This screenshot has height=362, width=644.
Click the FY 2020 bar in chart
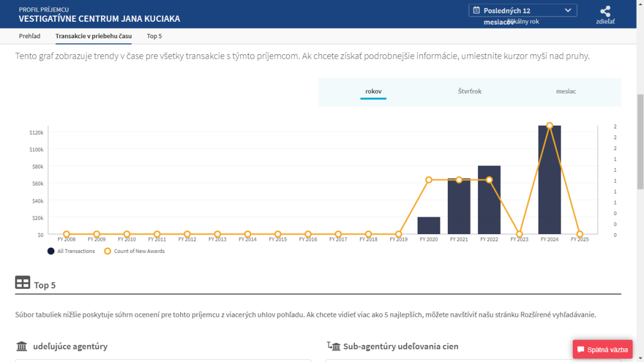tap(429, 226)
